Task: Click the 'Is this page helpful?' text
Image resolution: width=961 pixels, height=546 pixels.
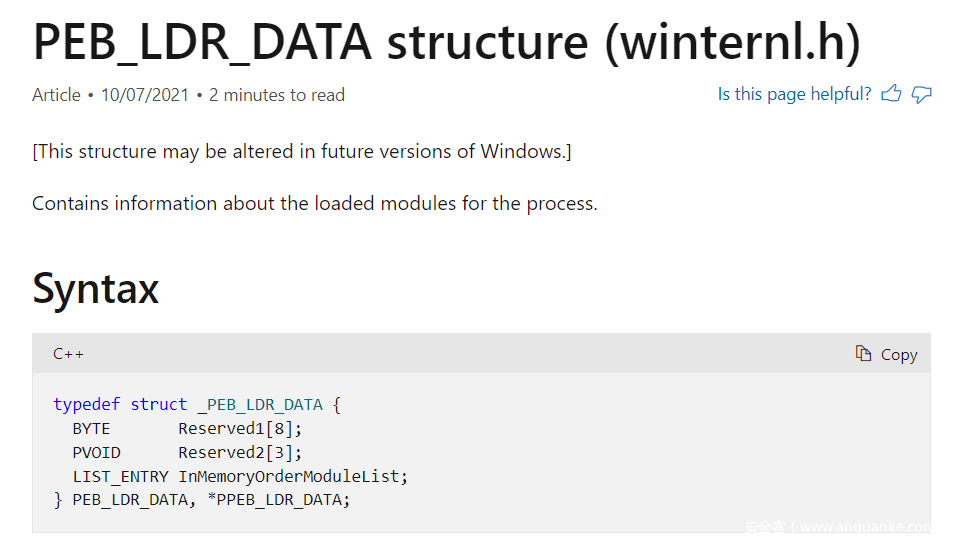Action: click(794, 94)
